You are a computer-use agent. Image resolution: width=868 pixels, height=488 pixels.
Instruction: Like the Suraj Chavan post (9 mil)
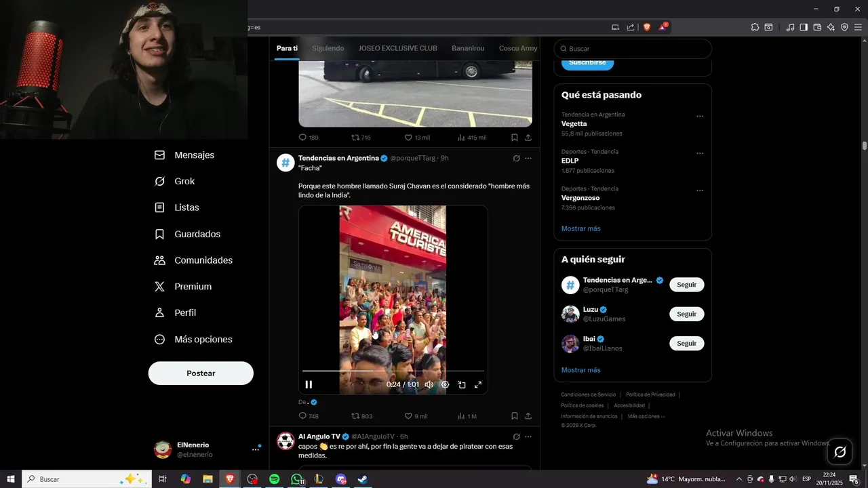pos(416,416)
